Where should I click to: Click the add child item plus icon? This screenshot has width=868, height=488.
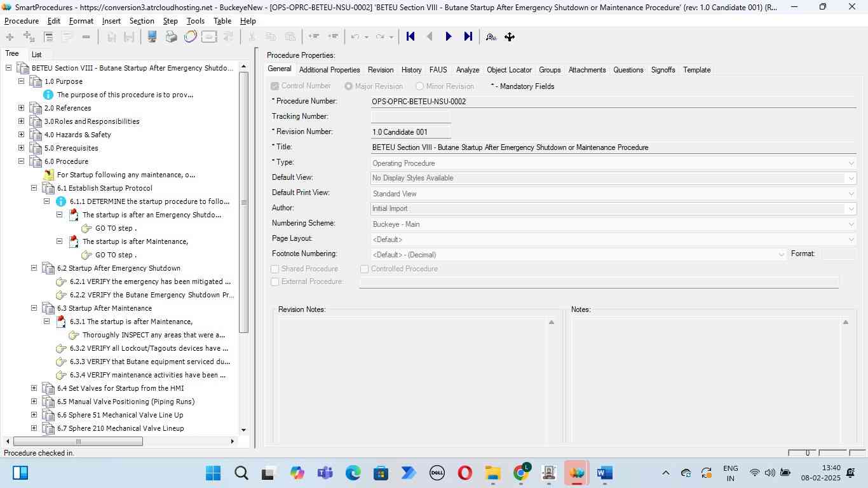[x=29, y=37]
